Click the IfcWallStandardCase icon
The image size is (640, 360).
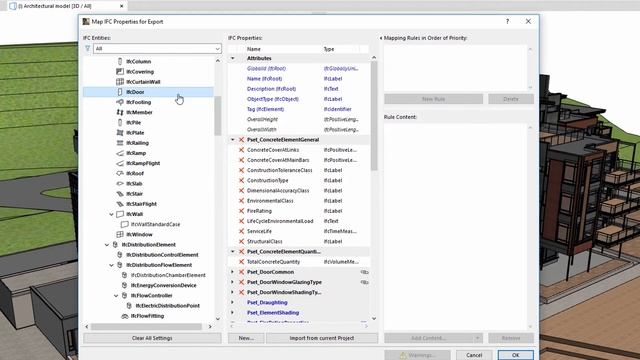pos(124,224)
